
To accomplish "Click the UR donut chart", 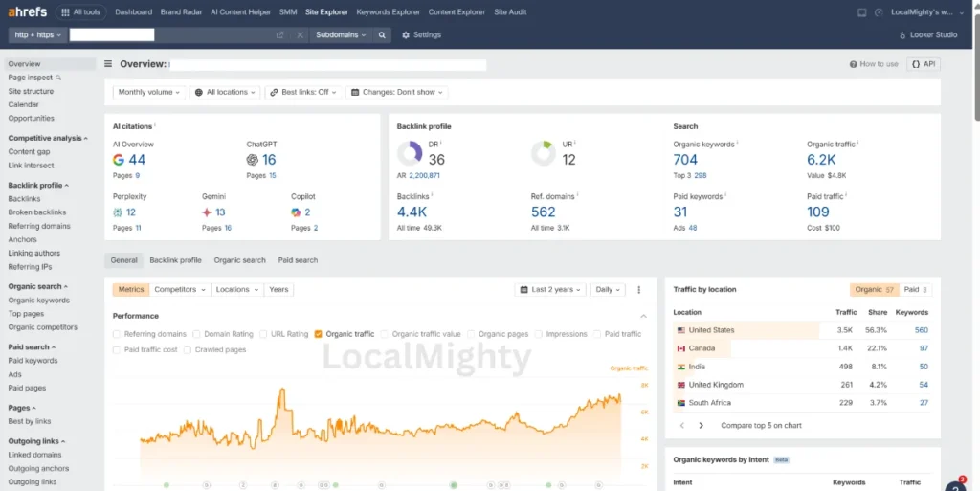I will tap(544, 153).
